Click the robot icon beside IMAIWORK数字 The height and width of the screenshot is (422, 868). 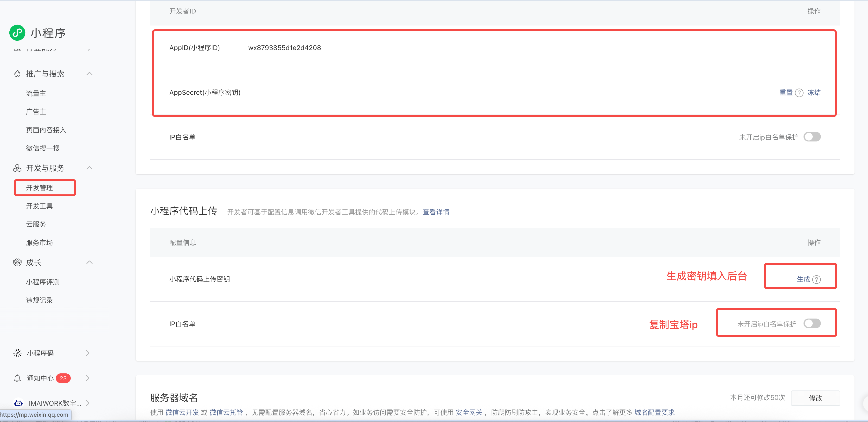18,403
